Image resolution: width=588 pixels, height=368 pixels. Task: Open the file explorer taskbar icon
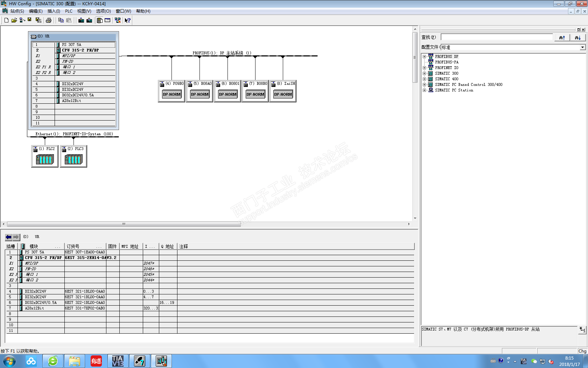point(75,361)
